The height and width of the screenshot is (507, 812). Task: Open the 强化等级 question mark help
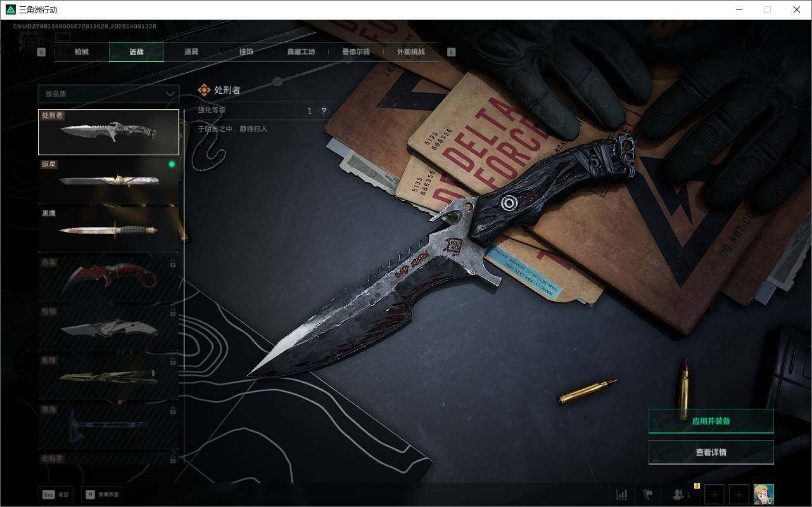(324, 110)
